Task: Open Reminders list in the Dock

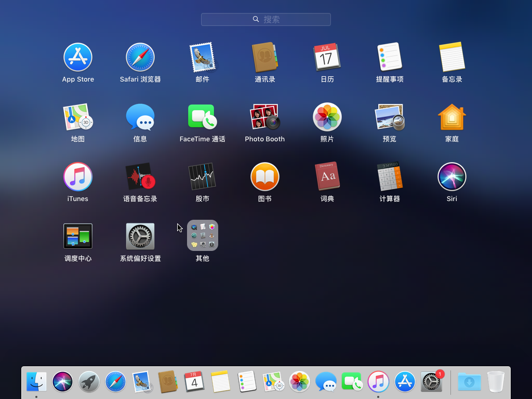Action: point(247,382)
